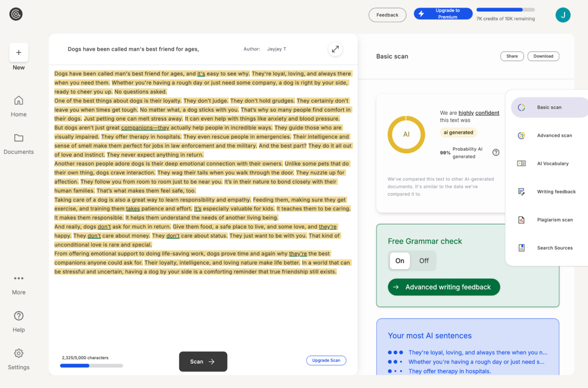588x388 pixels.
Task: Click Upgrade to Premium button
Action: 443,14
